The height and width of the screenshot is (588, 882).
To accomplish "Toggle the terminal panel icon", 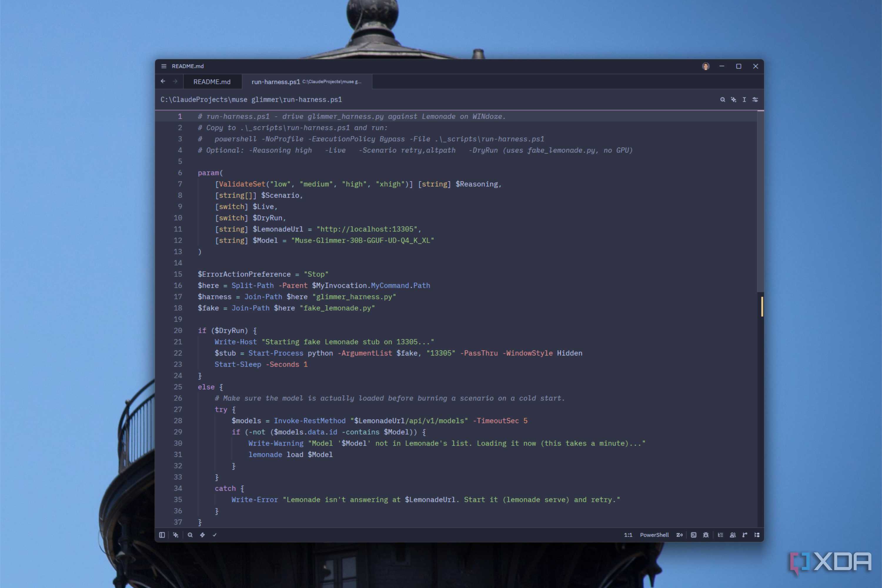I will (x=694, y=535).
